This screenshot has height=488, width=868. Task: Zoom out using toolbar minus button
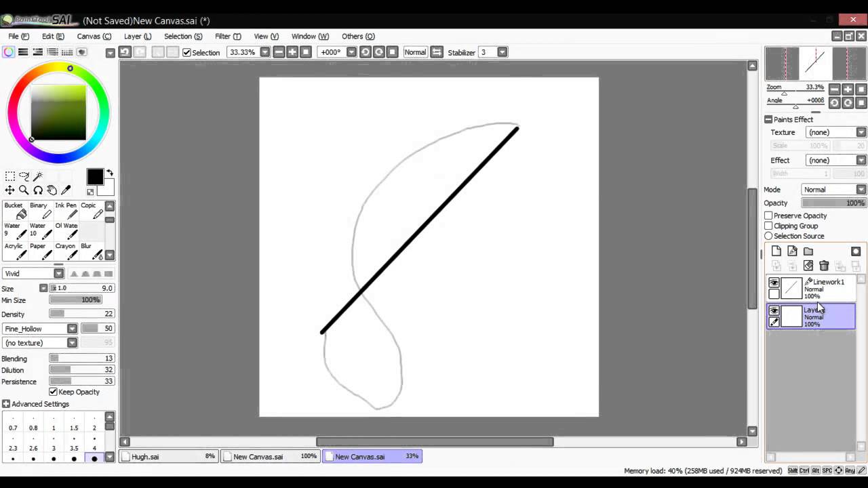point(279,52)
